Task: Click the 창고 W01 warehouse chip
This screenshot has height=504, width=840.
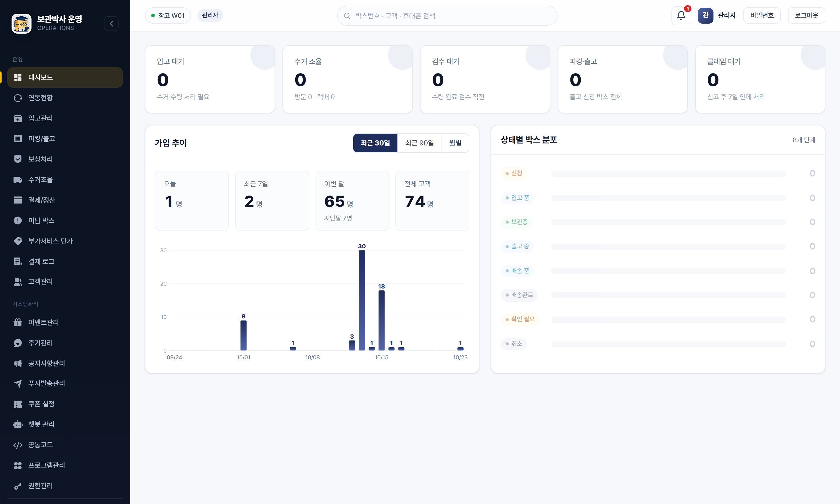Action: [x=168, y=16]
